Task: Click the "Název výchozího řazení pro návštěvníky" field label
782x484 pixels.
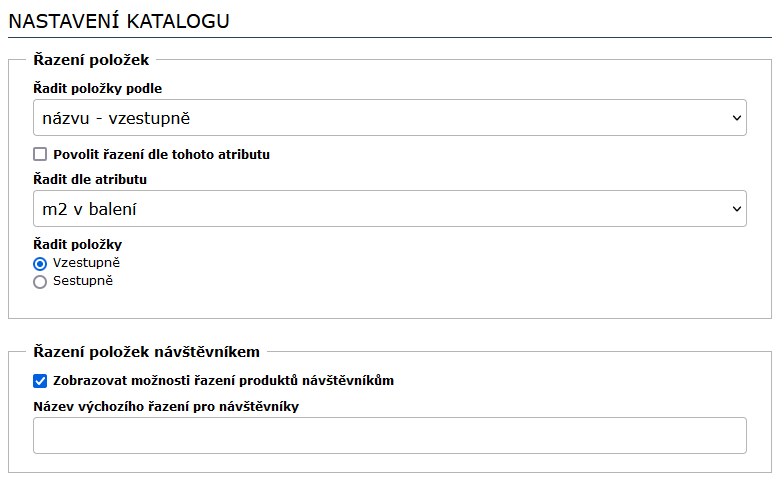Action: (x=166, y=405)
